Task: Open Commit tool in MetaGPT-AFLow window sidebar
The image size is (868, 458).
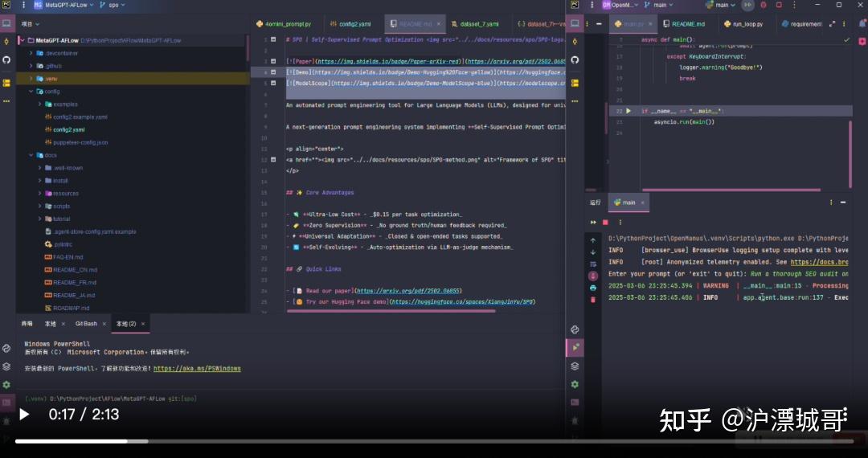Action: pos(6,42)
